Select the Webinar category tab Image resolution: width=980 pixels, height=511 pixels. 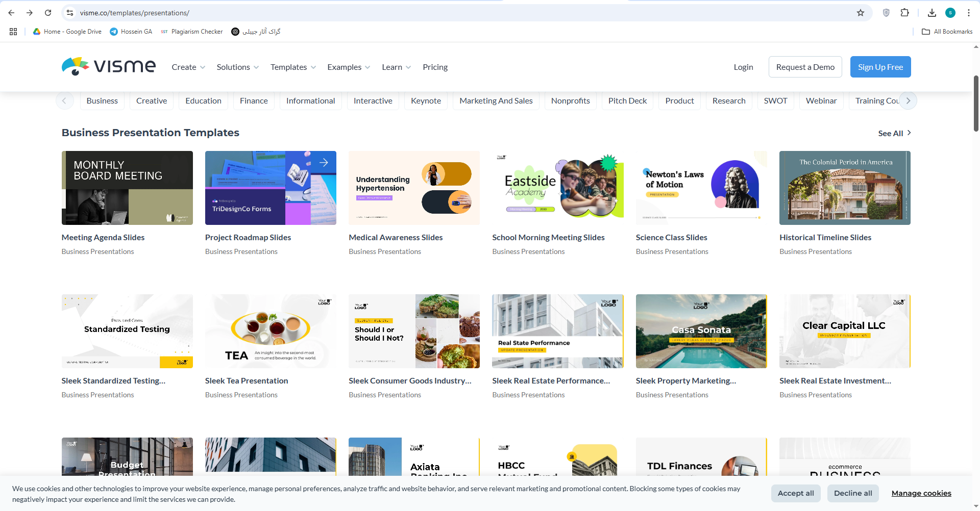point(821,101)
